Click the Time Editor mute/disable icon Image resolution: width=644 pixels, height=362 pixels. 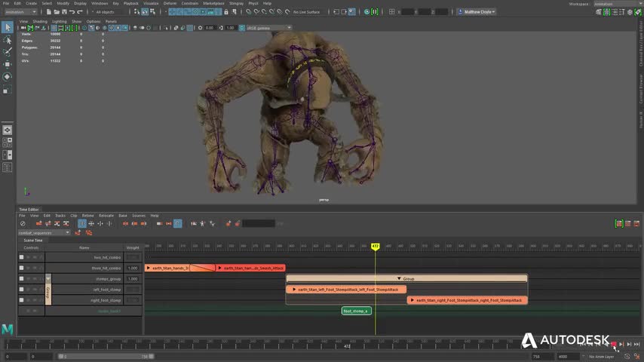[23, 223]
